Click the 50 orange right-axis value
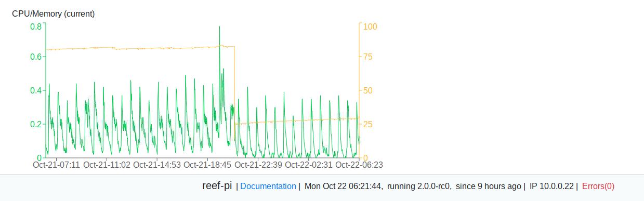 pyautogui.click(x=367, y=90)
